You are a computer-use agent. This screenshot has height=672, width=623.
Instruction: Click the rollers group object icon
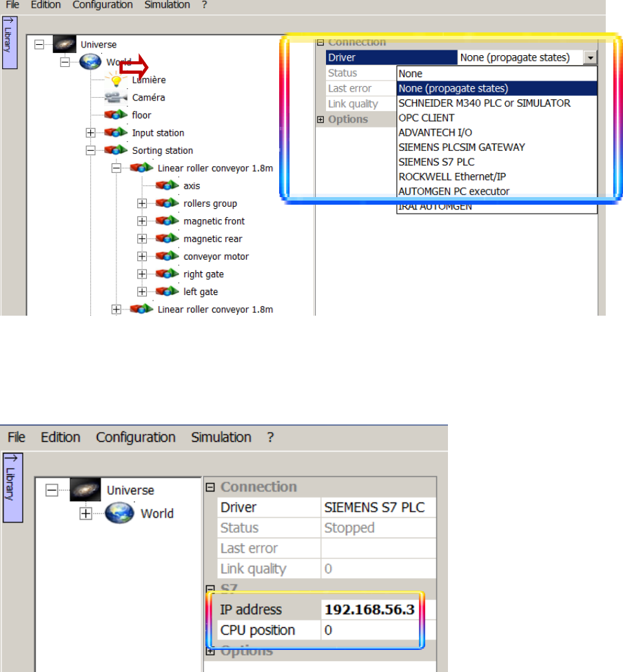(167, 203)
